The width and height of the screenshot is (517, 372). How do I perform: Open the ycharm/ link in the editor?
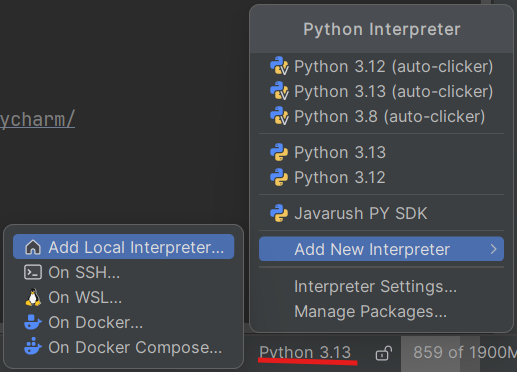(37, 119)
